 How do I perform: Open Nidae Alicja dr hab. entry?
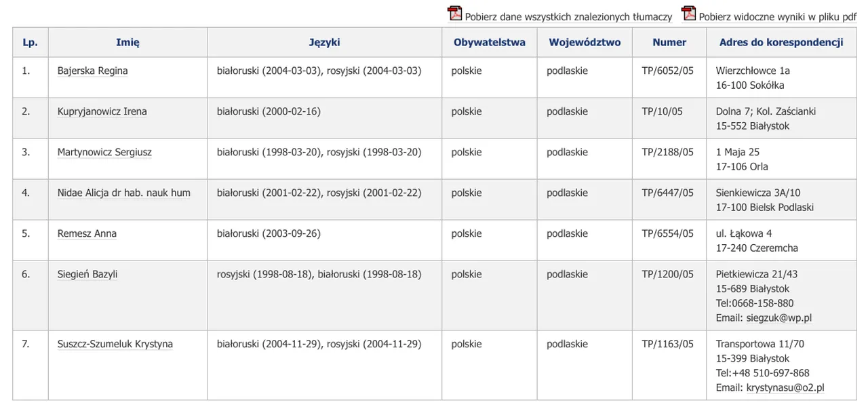(123, 193)
